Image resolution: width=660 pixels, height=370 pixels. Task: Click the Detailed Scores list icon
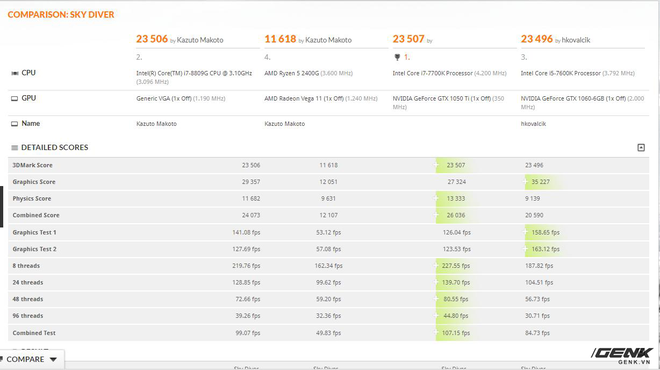pos(14,148)
